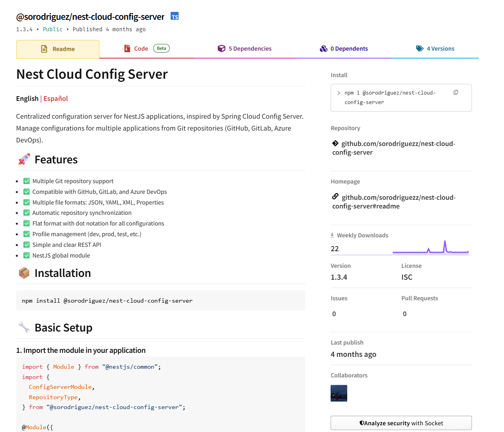Click the weekly downloads sparkline chart
This screenshot has height=432, width=504.
click(431, 247)
